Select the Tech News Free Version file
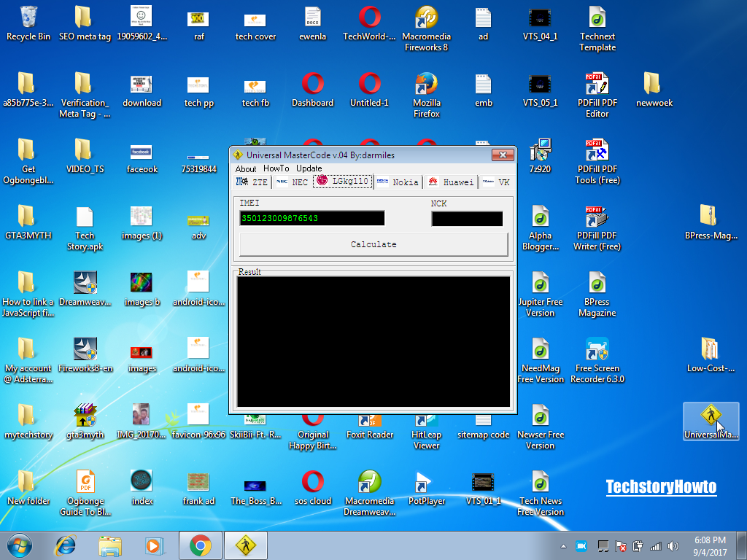This screenshot has width=747, height=560. 541,494
